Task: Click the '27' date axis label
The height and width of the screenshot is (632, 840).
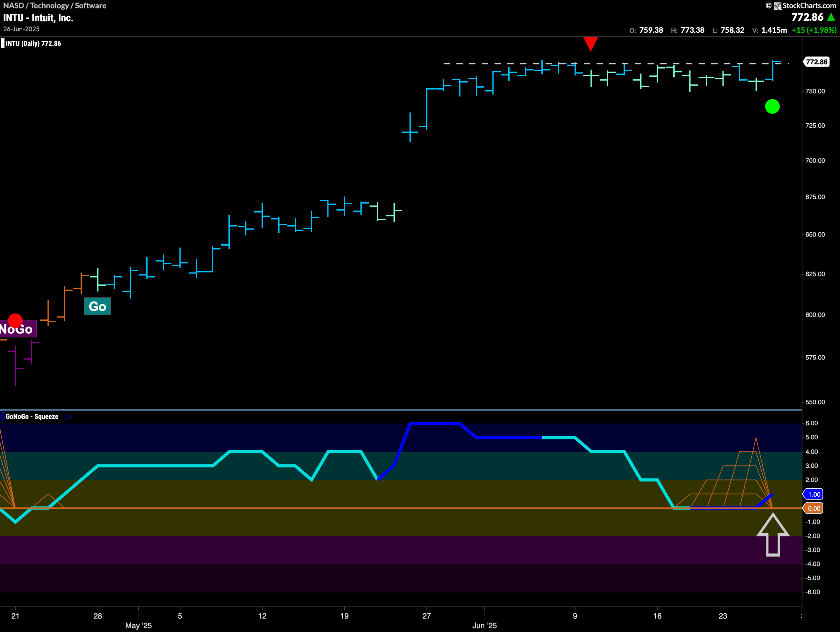Action: tap(427, 616)
